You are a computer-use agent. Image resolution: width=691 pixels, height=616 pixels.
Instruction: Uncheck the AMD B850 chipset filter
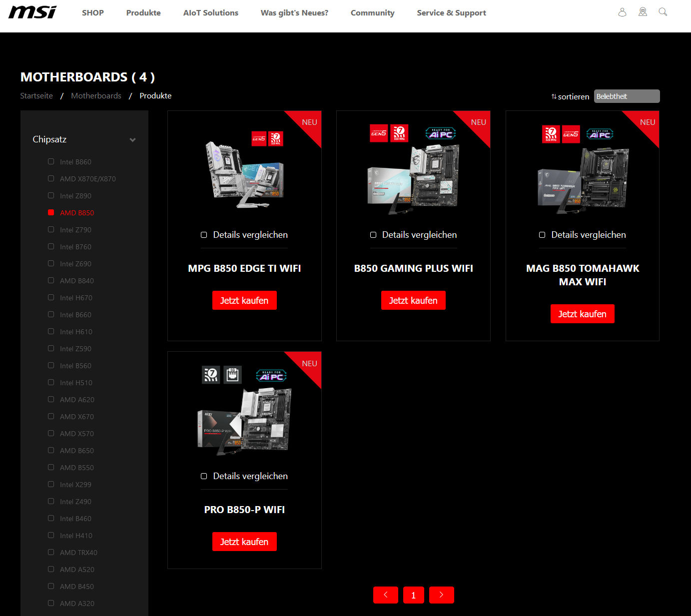pos(51,212)
